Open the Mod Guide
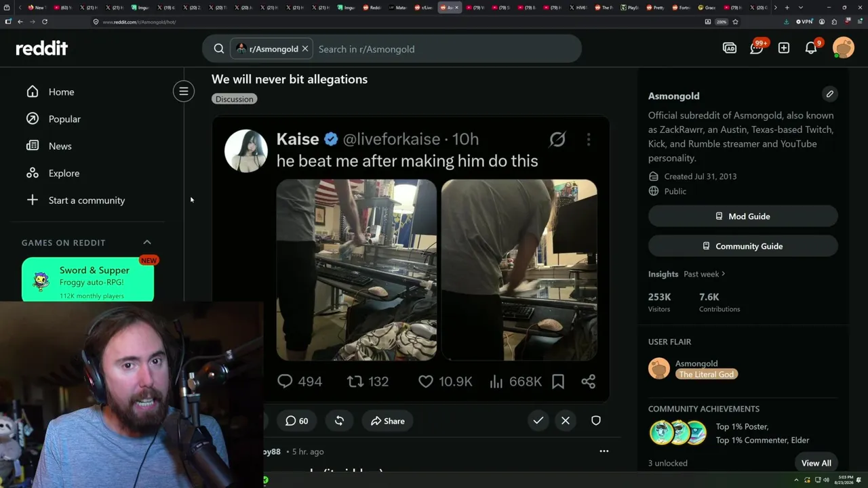Image resolution: width=868 pixels, height=488 pixels. tap(743, 216)
